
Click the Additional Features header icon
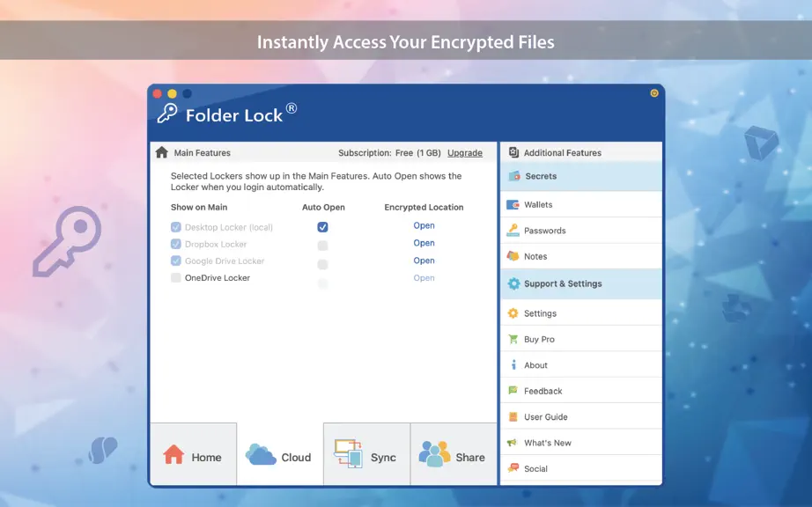pyautogui.click(x=513, y=152)
